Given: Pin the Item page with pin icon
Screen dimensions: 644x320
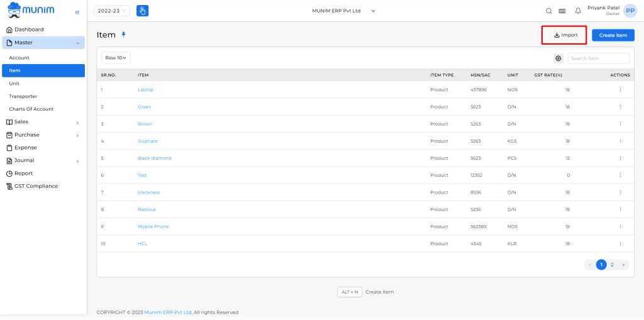Looking at the screenshot, I should pos(124,35).
